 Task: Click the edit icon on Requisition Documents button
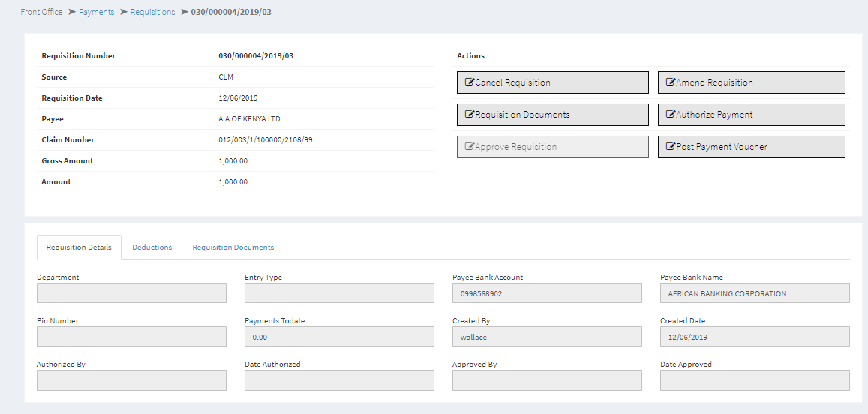(470, 115)
